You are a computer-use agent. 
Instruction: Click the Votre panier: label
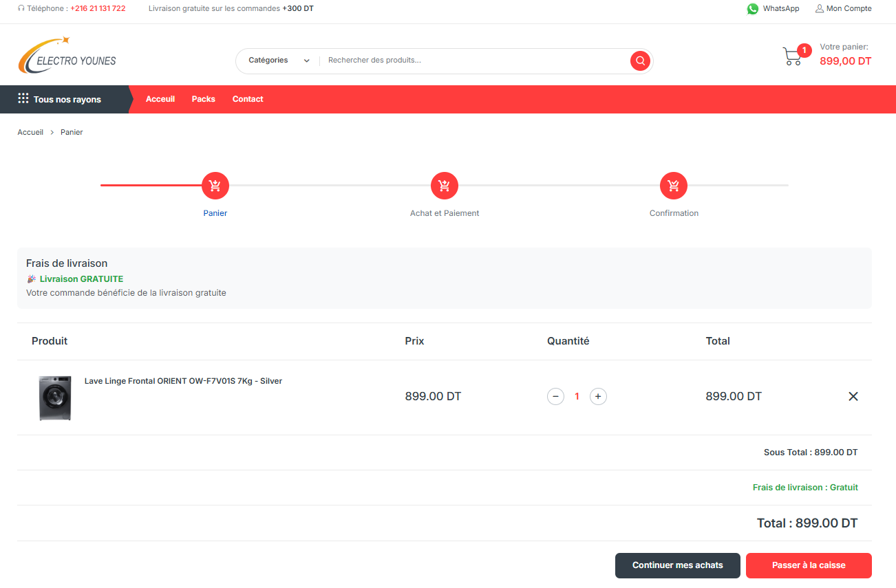click(844, 47)
